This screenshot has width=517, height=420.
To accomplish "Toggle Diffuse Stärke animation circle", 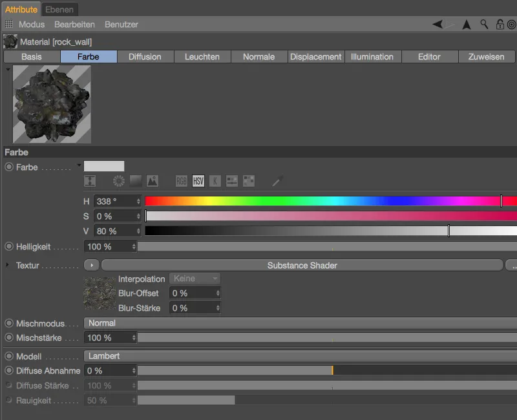I will click(9, 385).
